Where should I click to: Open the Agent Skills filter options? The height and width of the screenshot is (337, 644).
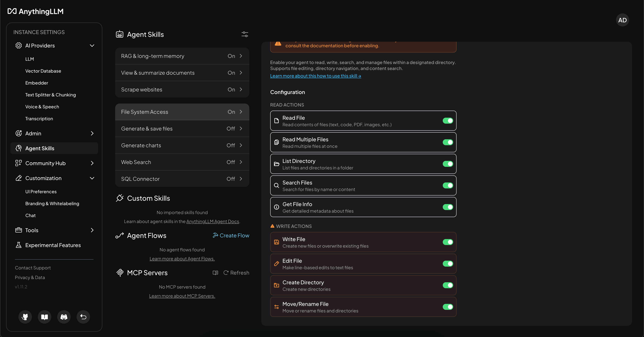click(x=245, y=34)
